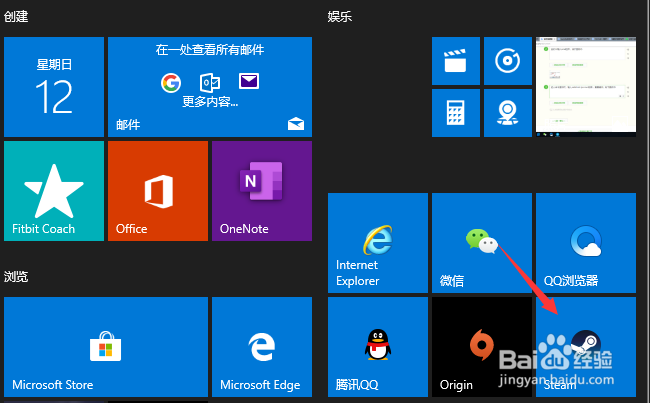Launch the 微信 WeChat tile
The height and width of the screenshot is (403, 650).
pyautogui.click(x=482, y=243)
